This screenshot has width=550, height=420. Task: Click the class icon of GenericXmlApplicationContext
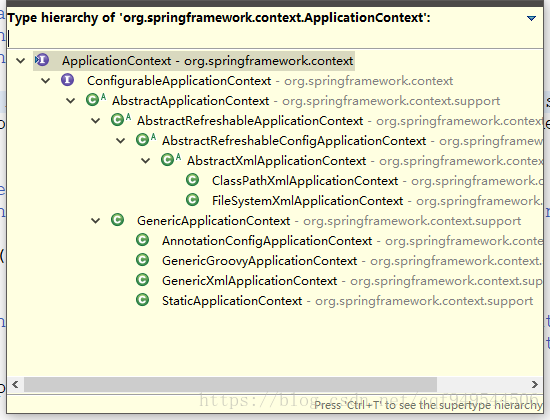[142, 280]
